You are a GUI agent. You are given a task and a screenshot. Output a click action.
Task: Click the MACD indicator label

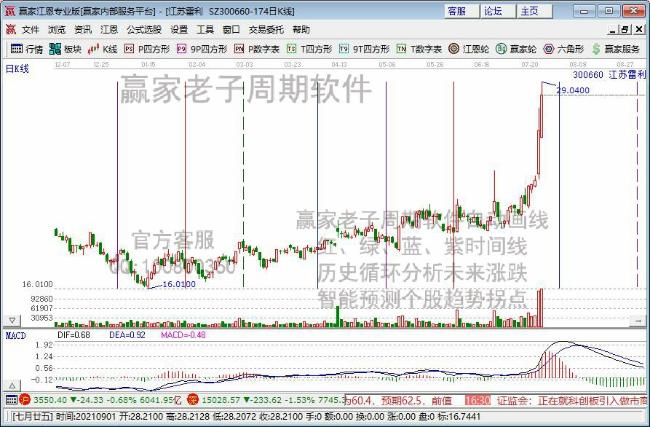[16, 335]
